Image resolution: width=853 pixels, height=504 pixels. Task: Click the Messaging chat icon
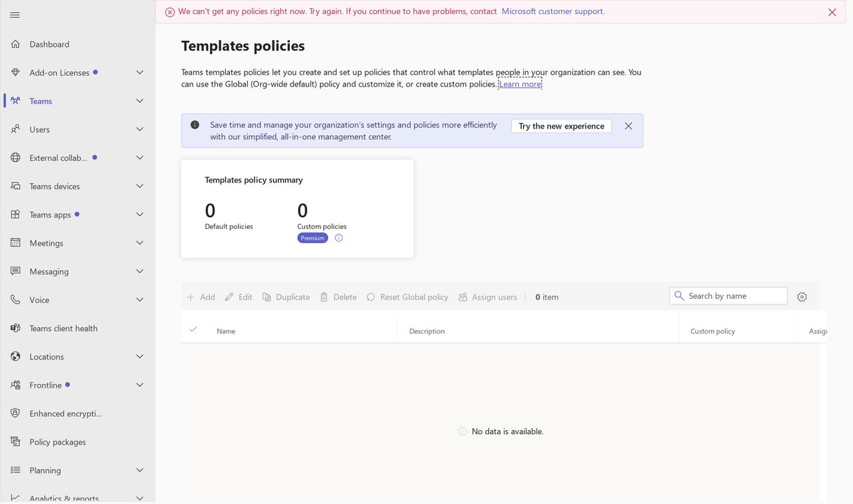click(15, 272)
